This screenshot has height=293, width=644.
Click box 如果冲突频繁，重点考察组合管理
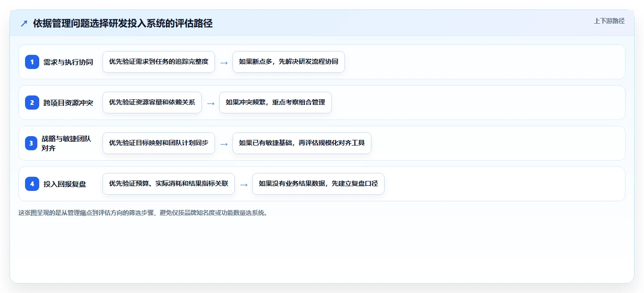point(275,103)
